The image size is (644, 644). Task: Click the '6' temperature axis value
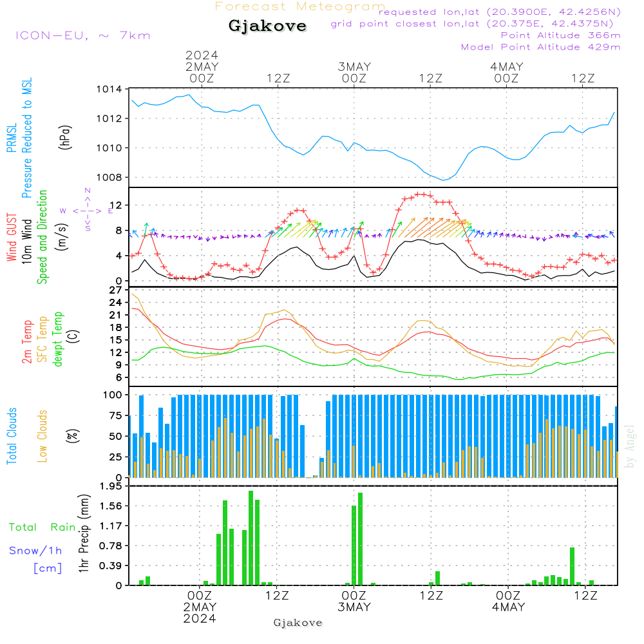119,377
